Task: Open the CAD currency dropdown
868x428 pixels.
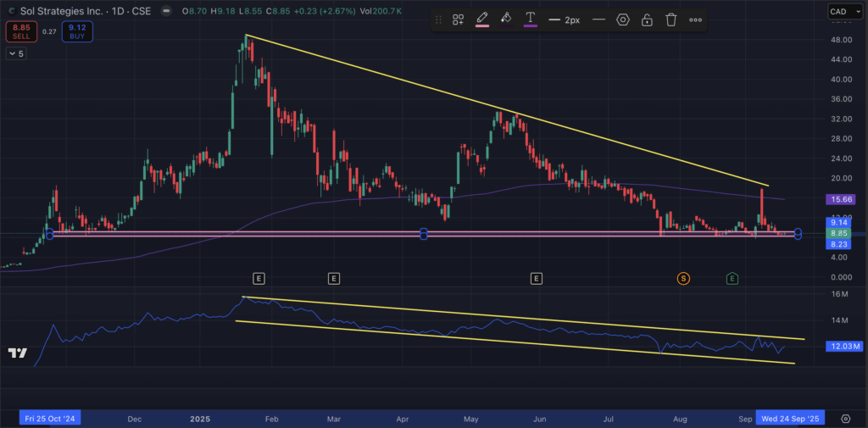Action: [x=844, y=11]
